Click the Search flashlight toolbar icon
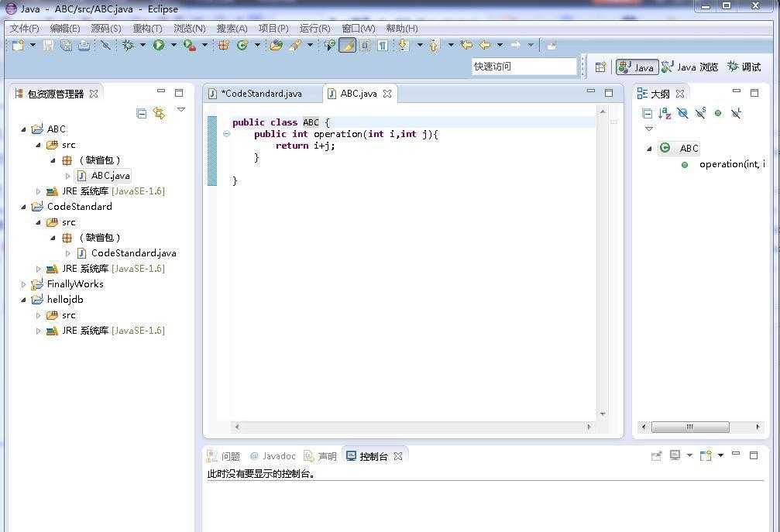This screenshot has width=780, height=532. (295, 45)
